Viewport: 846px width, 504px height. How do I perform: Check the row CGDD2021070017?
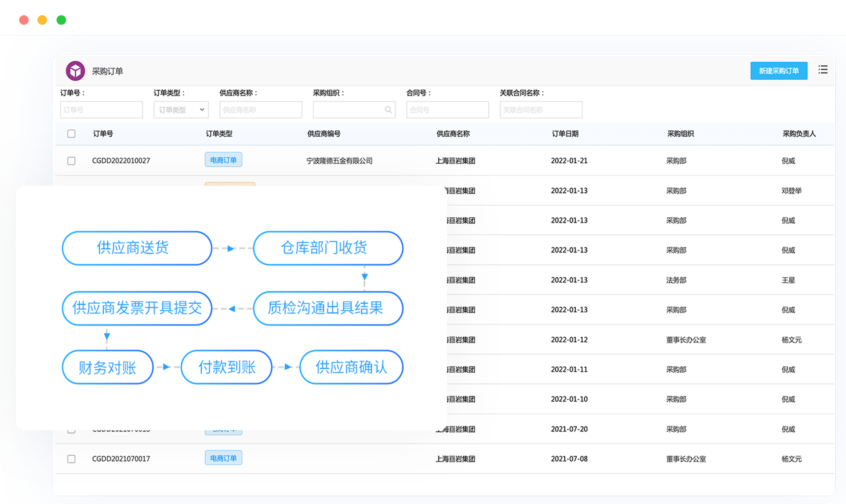point(72,459)
